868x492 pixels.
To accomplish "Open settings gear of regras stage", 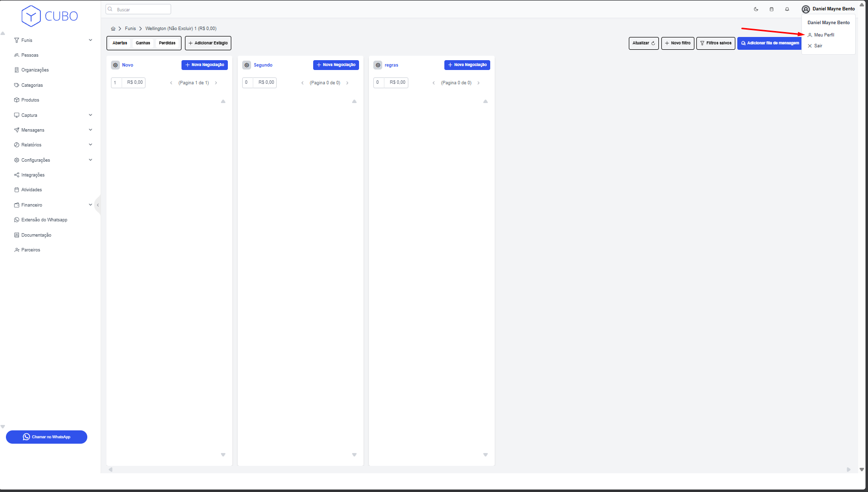I will (378, 65).
